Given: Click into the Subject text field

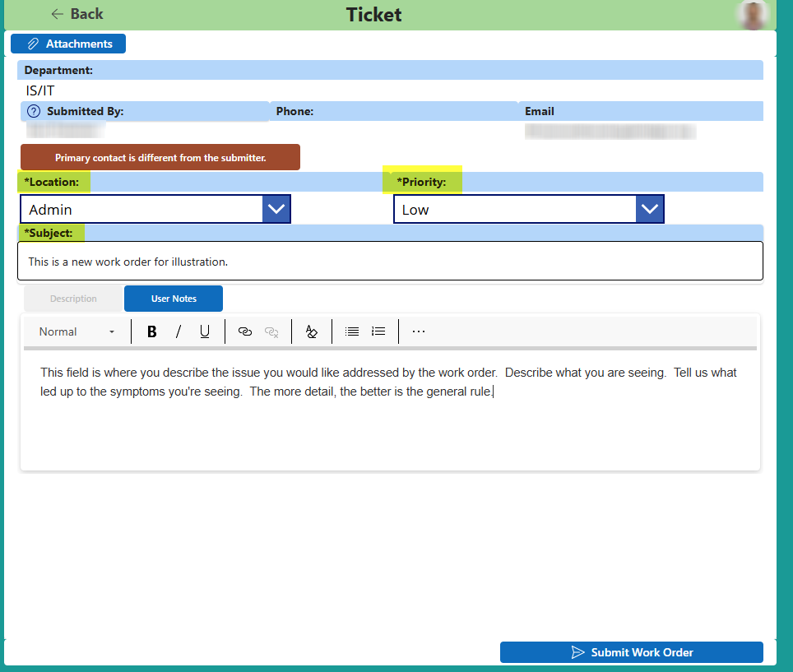Looking at the screenshot, I should (391, 262).
